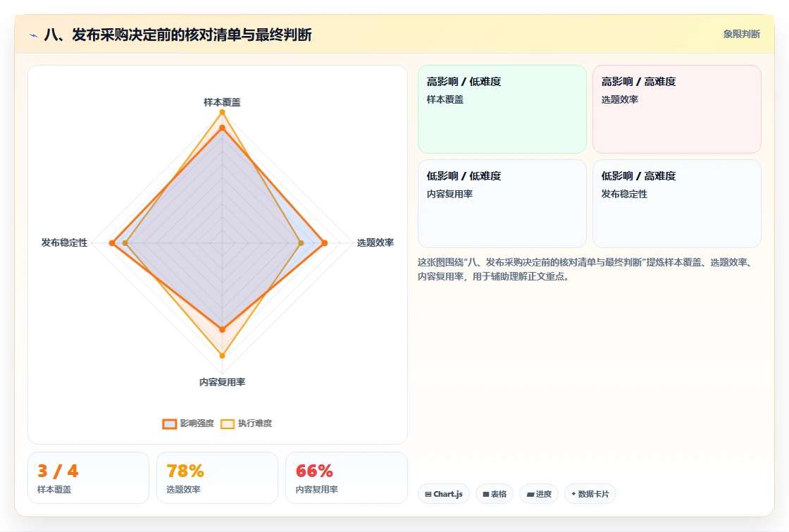Select the 3 / 4 样本覆盖 stat card
Screen dimensions: 789x532
click(89, 478)
